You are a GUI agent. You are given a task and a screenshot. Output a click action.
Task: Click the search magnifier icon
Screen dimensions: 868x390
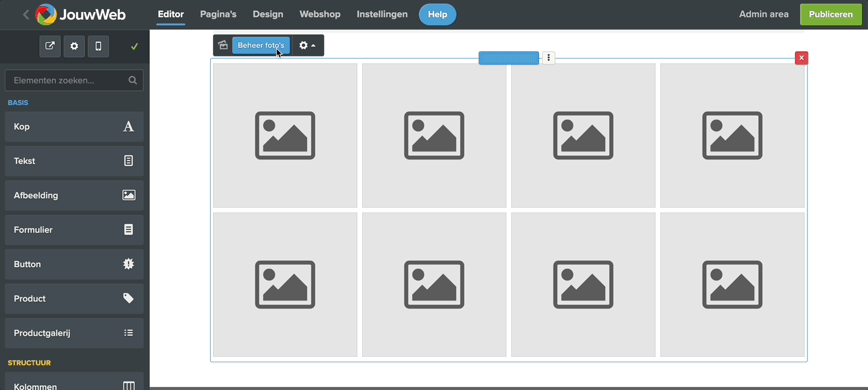tap(133, 80)
